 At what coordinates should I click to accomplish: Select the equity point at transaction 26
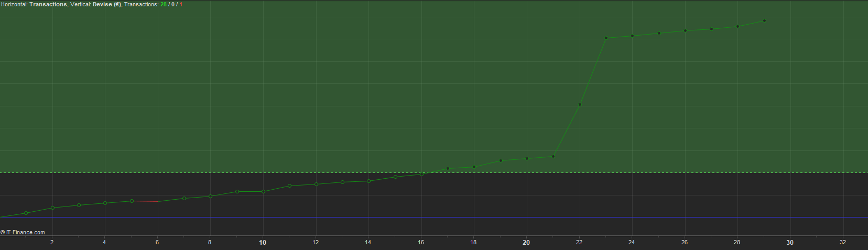point(685,31)
